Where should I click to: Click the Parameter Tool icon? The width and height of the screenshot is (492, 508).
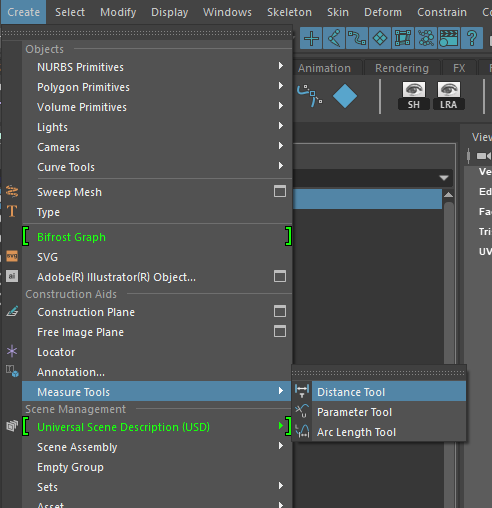pos(302,411)
